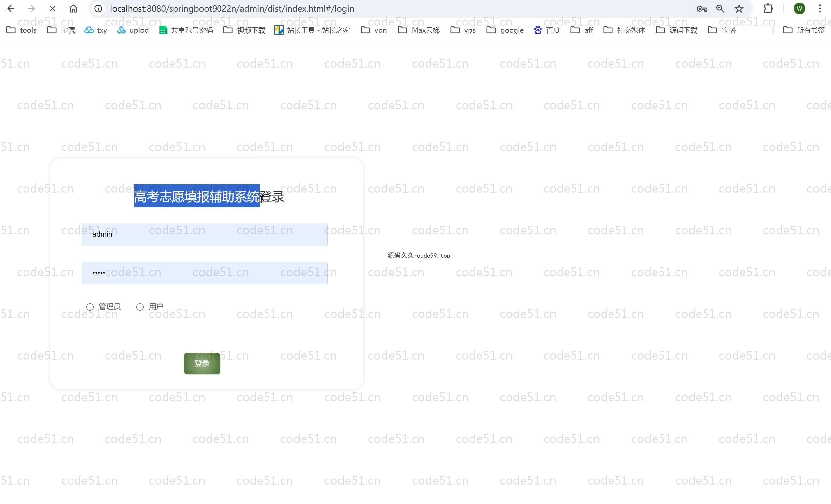Image resolution: width=831 pixels, height=504 pixels.
Task: Open the Max云梯 bookmark folder
Action: [418, 30]
